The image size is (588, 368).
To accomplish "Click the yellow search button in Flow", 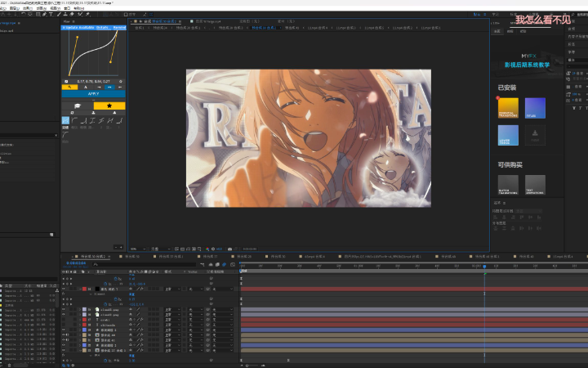I will (x=69, y=88).
